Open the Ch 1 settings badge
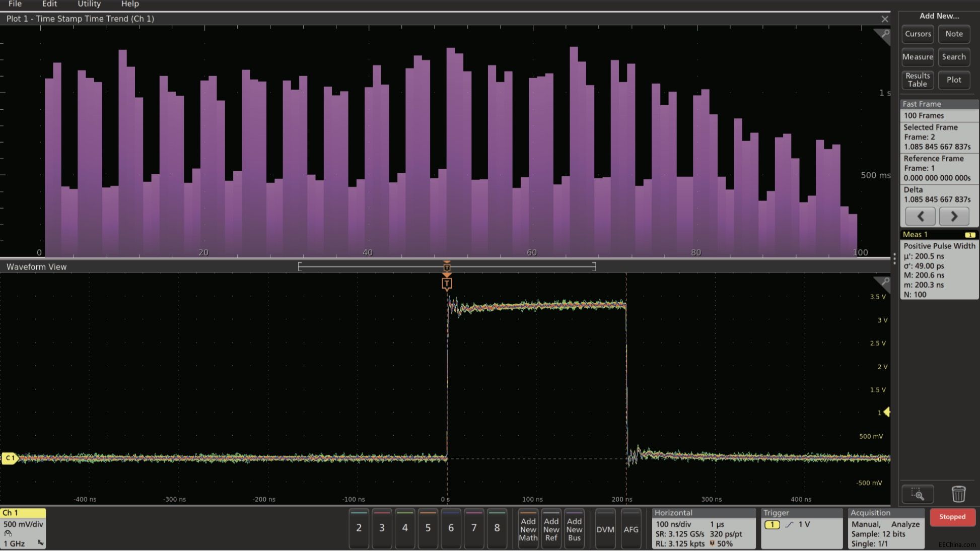980x551 pixels. pyautogui.click(x=23, y=528)
